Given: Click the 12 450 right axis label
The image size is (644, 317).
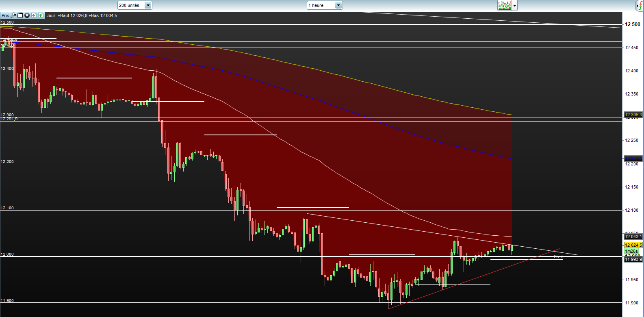Looking at the screenshot, I should [x=631, y=48].
